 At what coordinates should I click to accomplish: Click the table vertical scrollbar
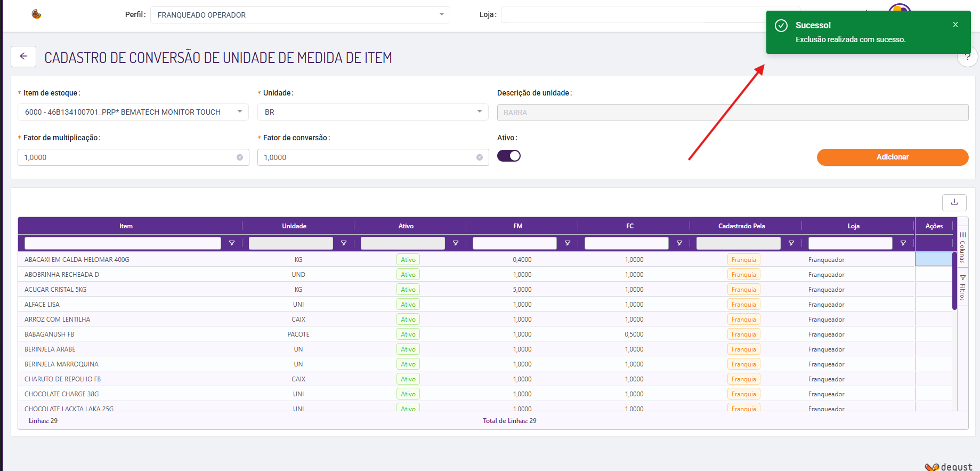[955, 281]
